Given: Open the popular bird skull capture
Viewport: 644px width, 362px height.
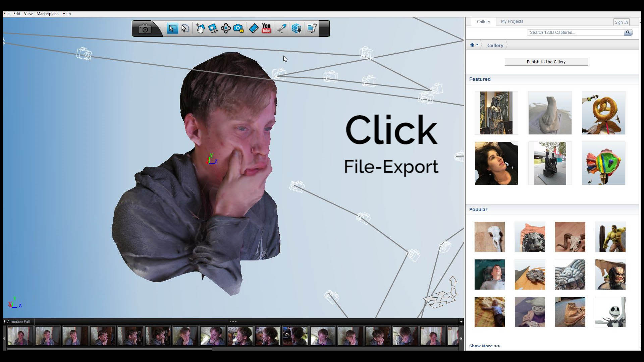Looking at the screenshot, I should [x=489, y=237].
